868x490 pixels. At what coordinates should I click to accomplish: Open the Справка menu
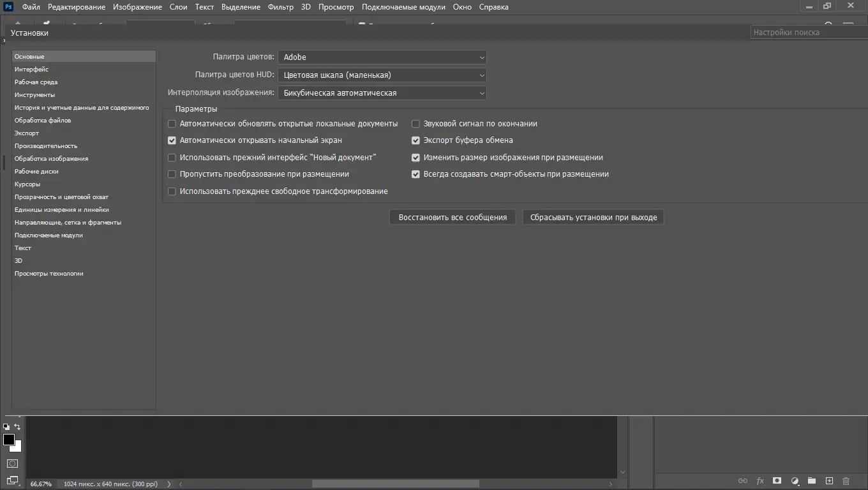(x=494, y=7)
